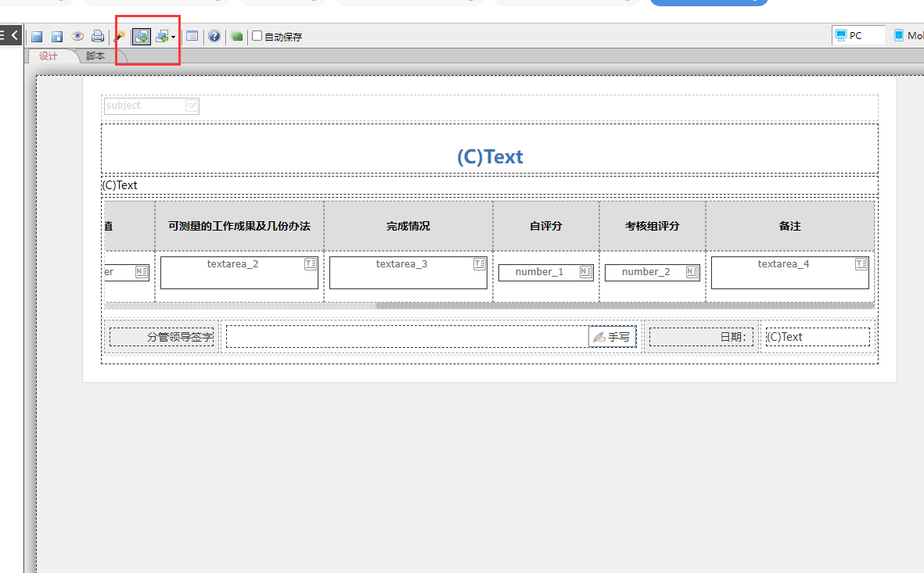This screenshot has width=924, height=573.
Task: Click the first Save disk icon
Action: (x=37, y=37)
